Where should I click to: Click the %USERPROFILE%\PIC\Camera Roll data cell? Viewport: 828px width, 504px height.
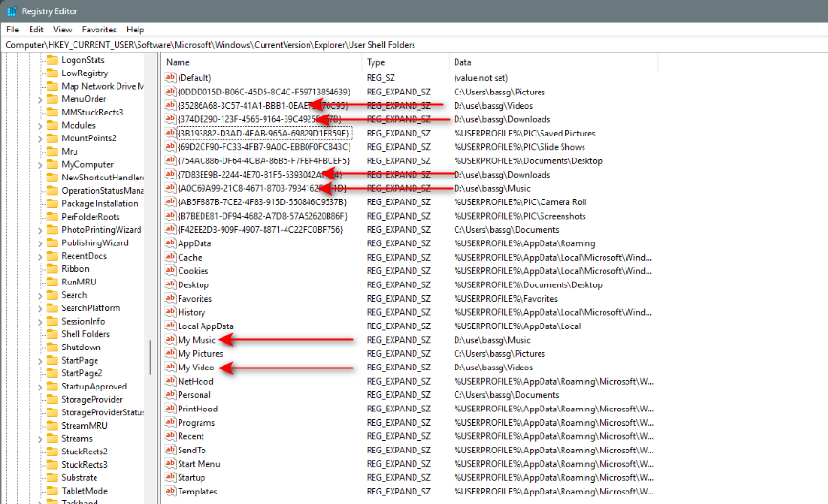(x=520, y=202)
